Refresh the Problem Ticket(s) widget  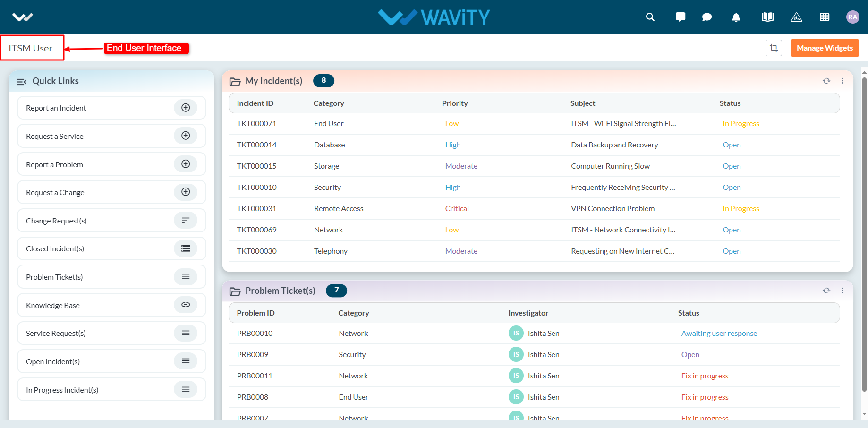pyautogui.click(x=826, y=291)
